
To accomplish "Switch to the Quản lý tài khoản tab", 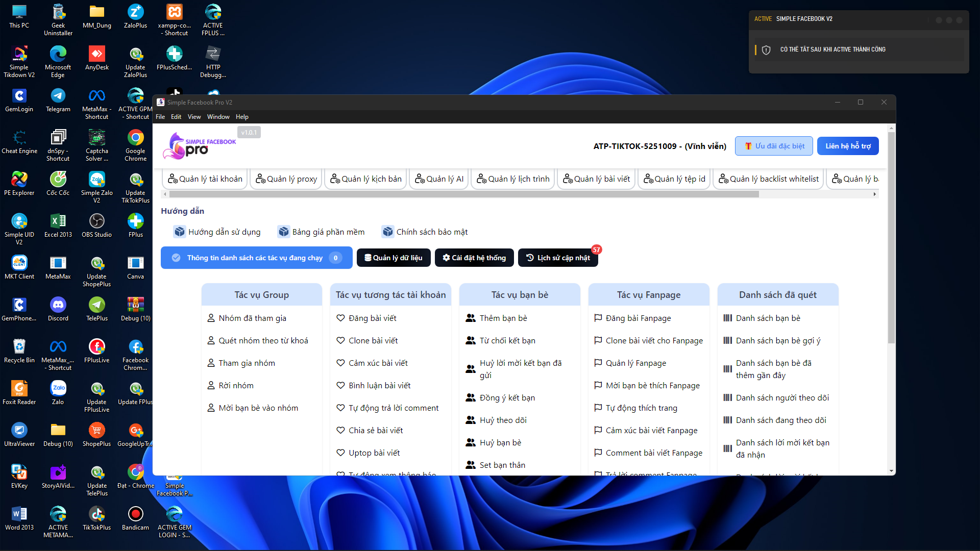I will point(205,179).
